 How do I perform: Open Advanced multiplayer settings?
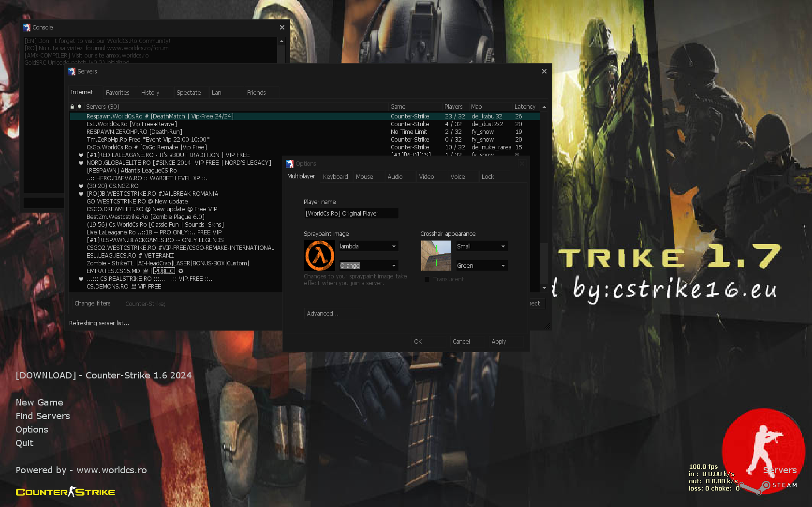333,314
